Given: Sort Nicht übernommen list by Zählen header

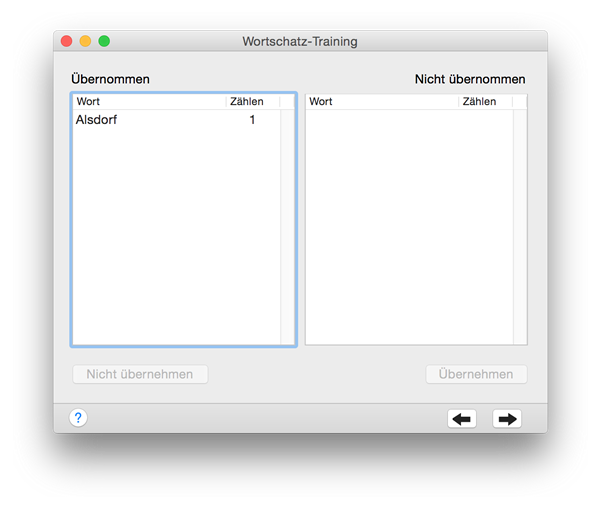Looking at the screenshot, I should coord(485,101).
